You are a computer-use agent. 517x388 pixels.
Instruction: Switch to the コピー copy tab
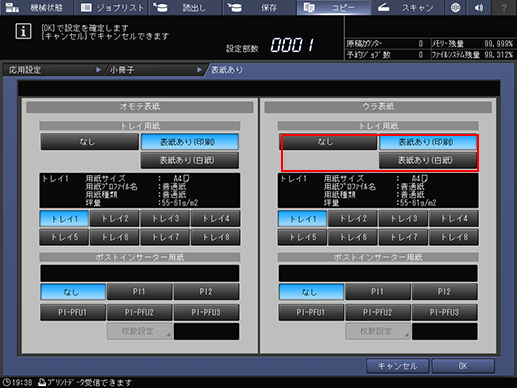point(334,7)
